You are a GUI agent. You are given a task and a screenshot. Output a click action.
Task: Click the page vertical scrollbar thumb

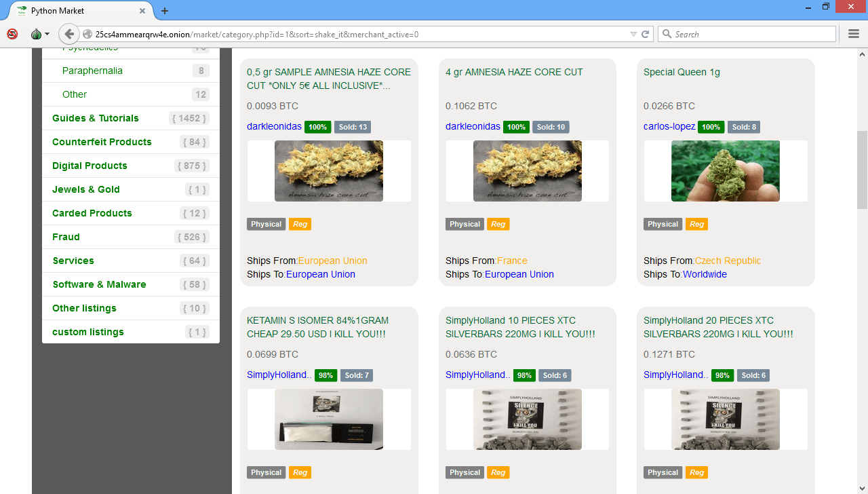tap(862, 170)
